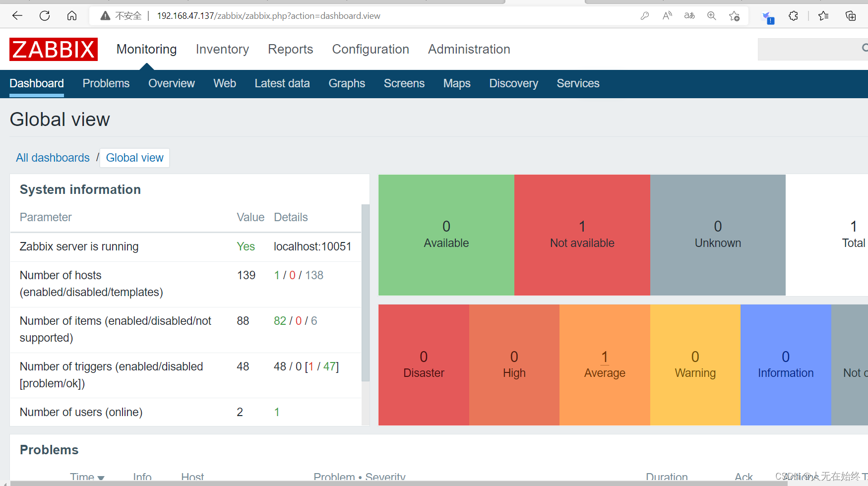Open the Latest data tab
Screen dimensions: 868x486
click(x=282, y=83)
